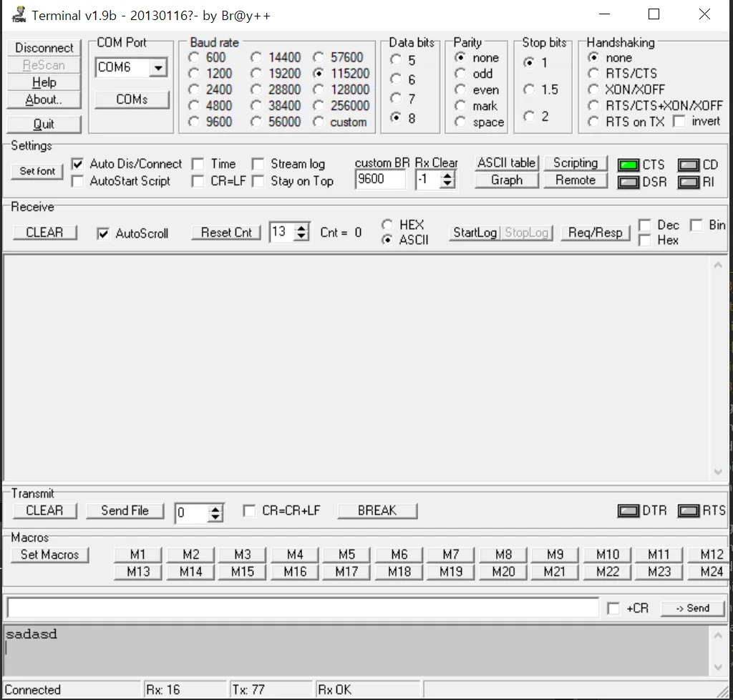Click the COMs button
Viewport: 733px width, 700px height.
tap(132, 99)
